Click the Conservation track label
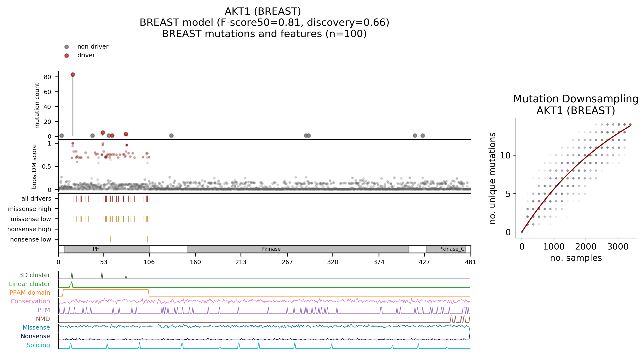644x357 pixels. click(30, 301)
